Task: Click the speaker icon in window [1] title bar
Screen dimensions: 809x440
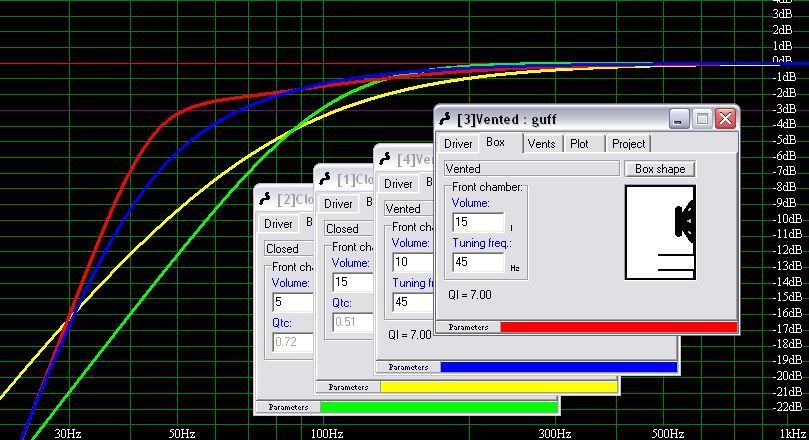Action: (x=325, y=179)
